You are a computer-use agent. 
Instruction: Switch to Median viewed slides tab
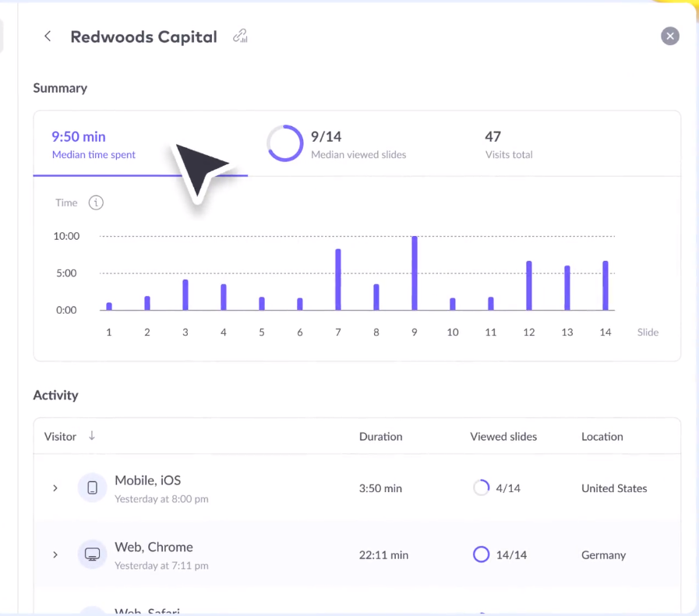tap(358, 145)
